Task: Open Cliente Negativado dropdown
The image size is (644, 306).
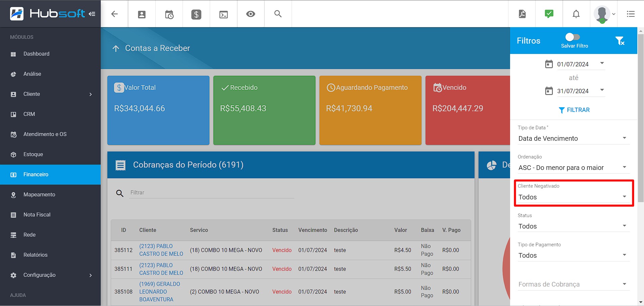Action: 573,197
